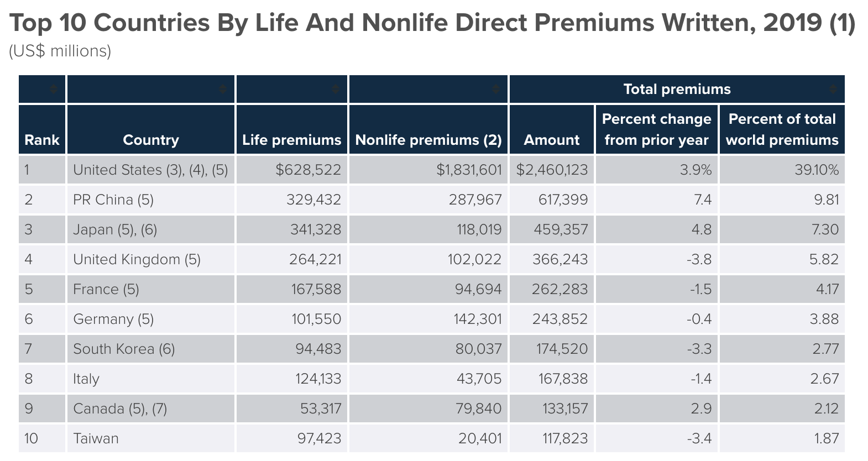Click the Rank column header
Image resolution: width=868 pixels, height=461 pixels.
click(x=42, y=140)
